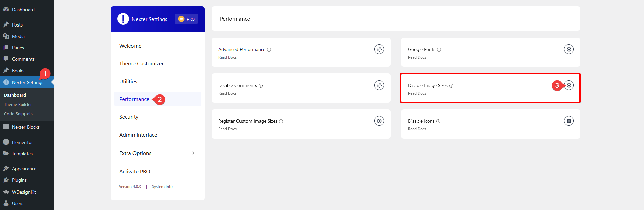This screenshot has height=210, width=644.
Task: Click the Nexter Settings header title
Action: (149, 19)
